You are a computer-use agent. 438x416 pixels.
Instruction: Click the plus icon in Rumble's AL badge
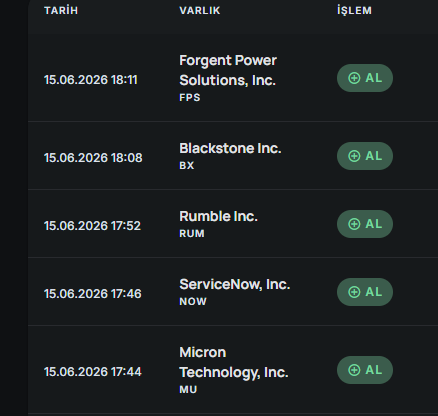[354, 224]
